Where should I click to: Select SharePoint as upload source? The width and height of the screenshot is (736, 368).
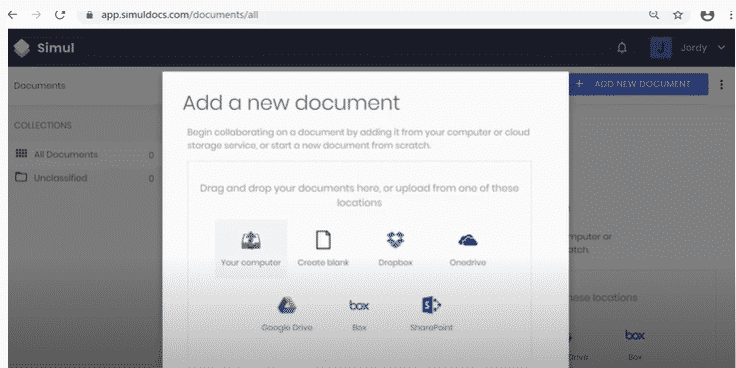431,314
